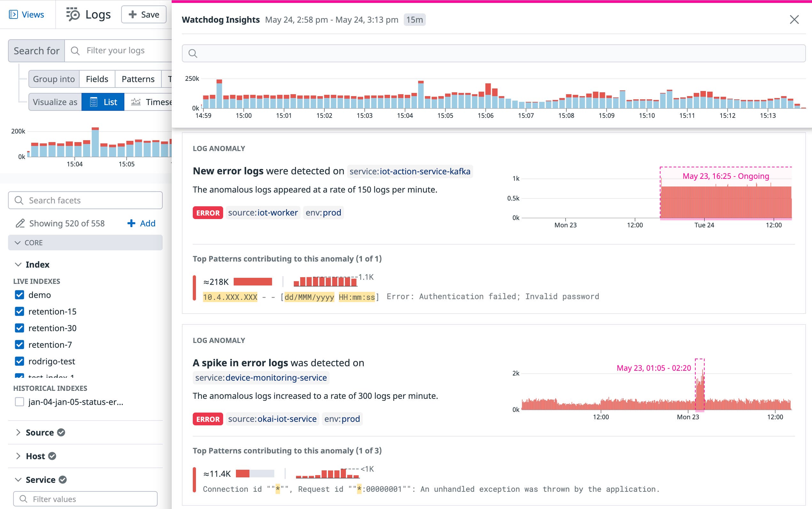Disable the retention-30 index checkbox
Screen dimensions: 812x509
click(x=19, y=328)
